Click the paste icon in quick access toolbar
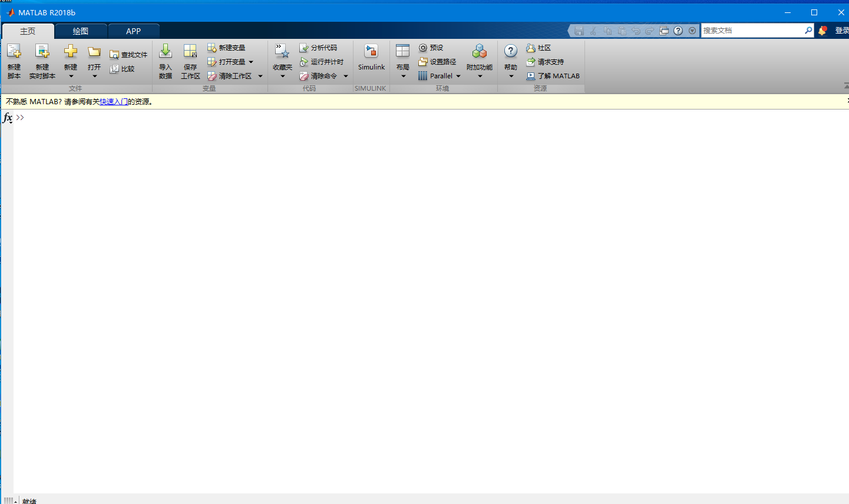 (x=622, y=31)
